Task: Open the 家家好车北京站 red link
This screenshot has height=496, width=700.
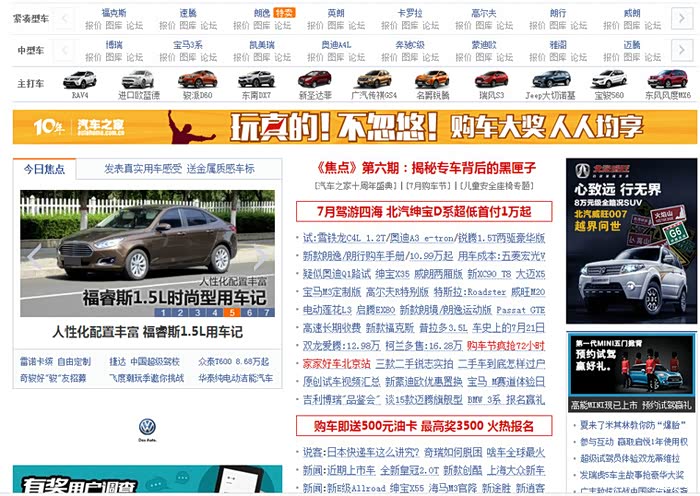Action: [x=337, y=364]
